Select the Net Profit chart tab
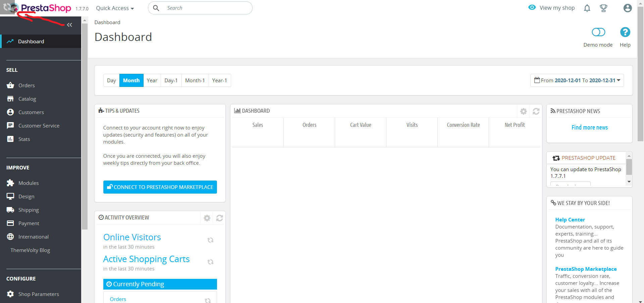 pos(515,132)
